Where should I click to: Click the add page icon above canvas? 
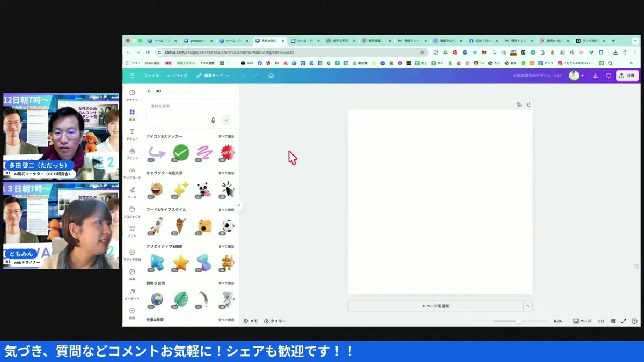tap(529, 105)
